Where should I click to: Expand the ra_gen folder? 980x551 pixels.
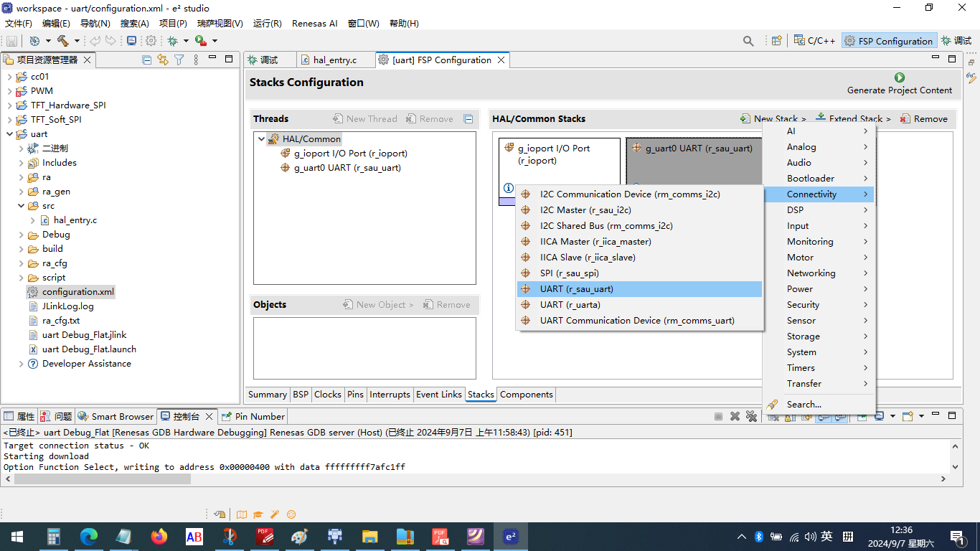(x=21, y=192)
